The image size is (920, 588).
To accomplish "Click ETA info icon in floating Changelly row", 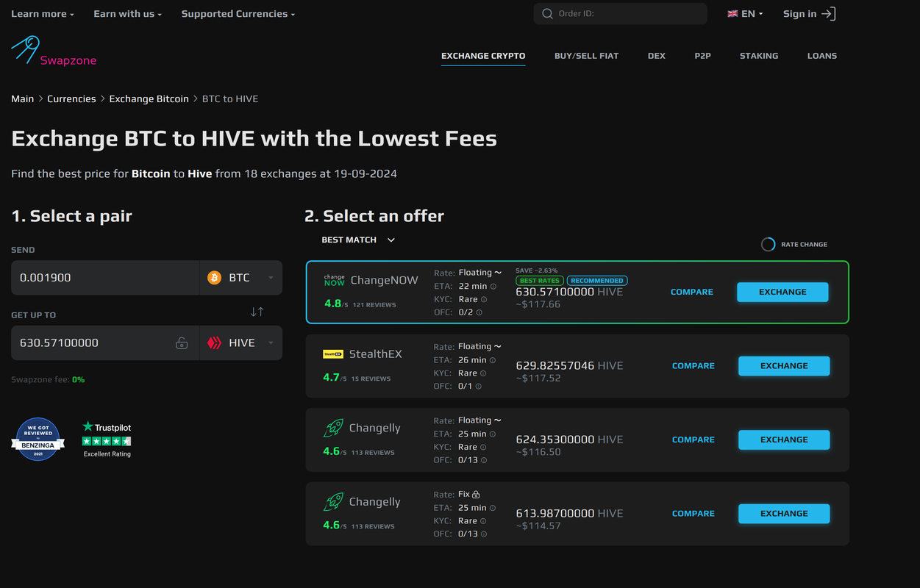I will [x=493, y=434].
